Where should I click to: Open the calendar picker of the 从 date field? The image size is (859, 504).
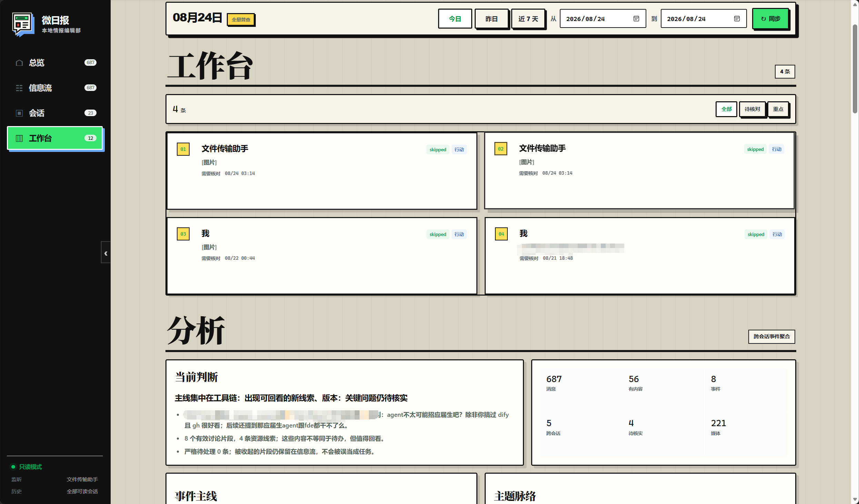point(636,19)
